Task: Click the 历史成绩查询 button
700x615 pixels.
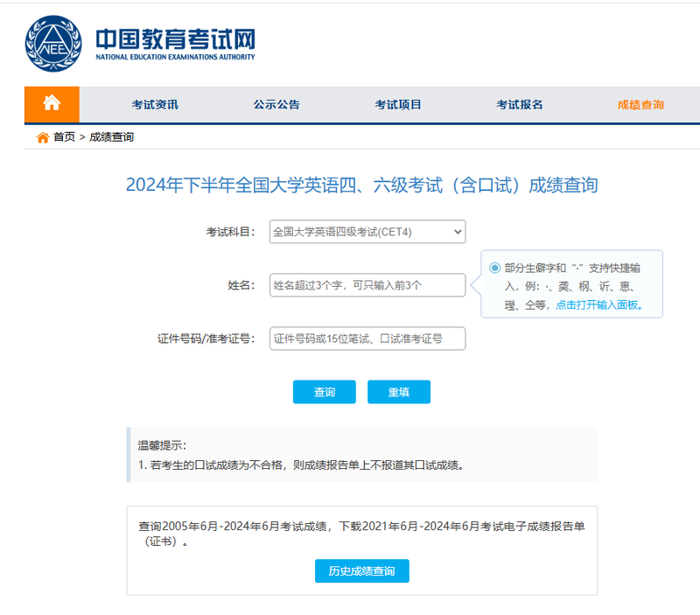Action: (361, 571)
